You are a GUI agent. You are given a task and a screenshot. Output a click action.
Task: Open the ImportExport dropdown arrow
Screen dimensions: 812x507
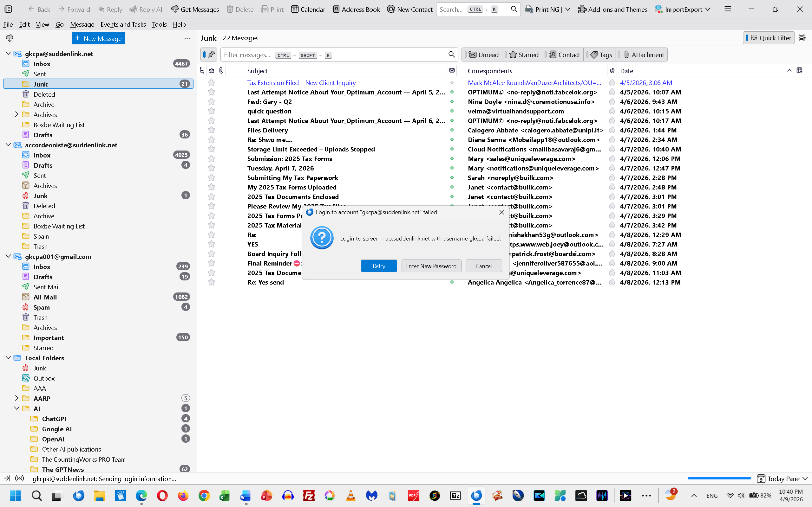point(708,10)
